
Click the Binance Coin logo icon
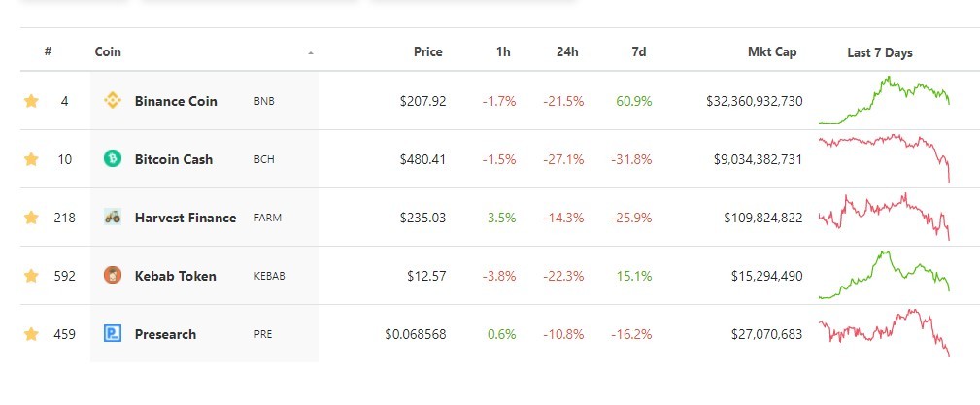tap(113, 101)
